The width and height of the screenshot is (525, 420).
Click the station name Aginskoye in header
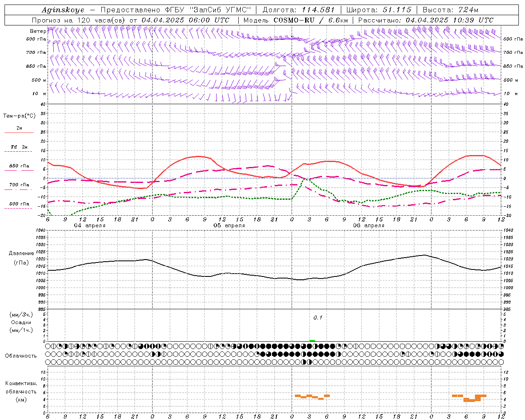click(x=62, y=10)
